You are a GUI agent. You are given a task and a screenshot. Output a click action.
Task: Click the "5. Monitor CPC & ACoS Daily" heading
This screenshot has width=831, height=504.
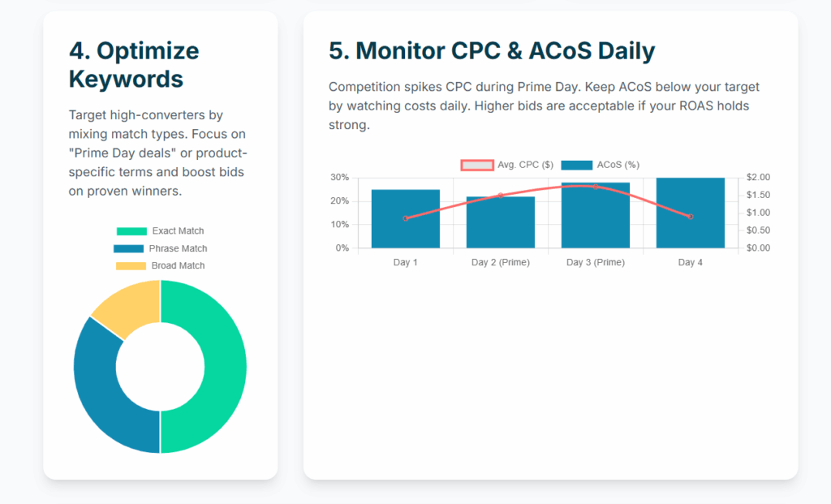(x=492, y=50)
